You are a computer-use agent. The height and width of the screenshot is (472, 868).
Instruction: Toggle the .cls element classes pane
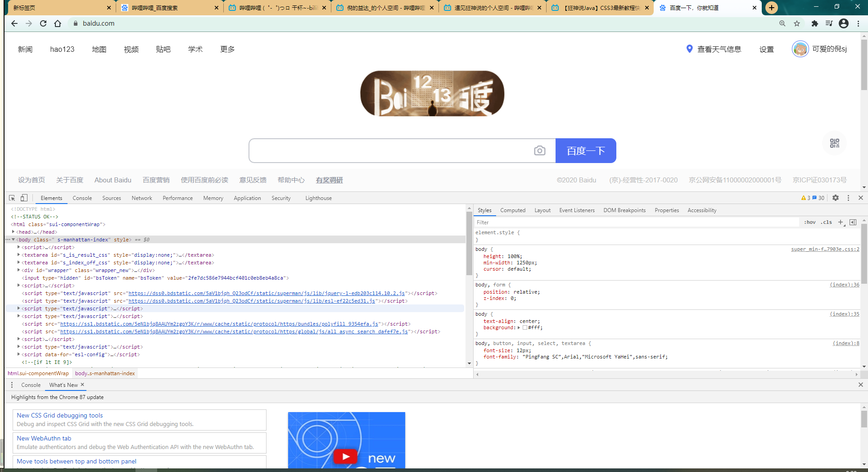(827, 222)
